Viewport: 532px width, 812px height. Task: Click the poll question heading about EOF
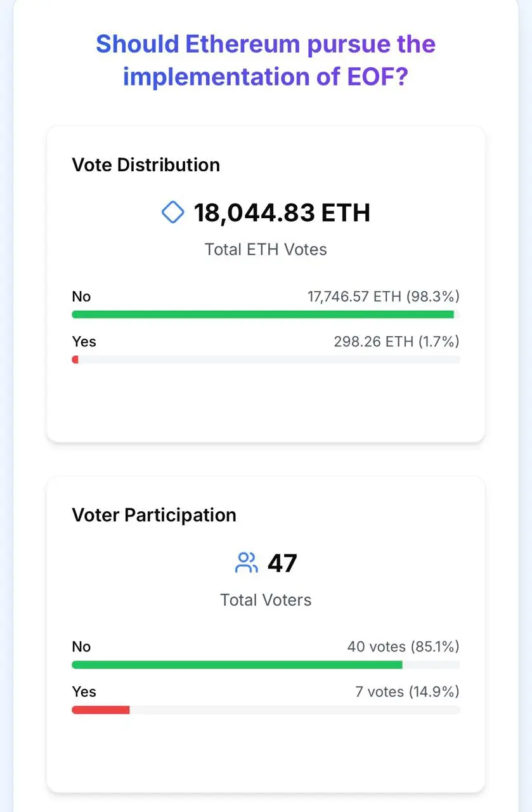pos(266,60)
